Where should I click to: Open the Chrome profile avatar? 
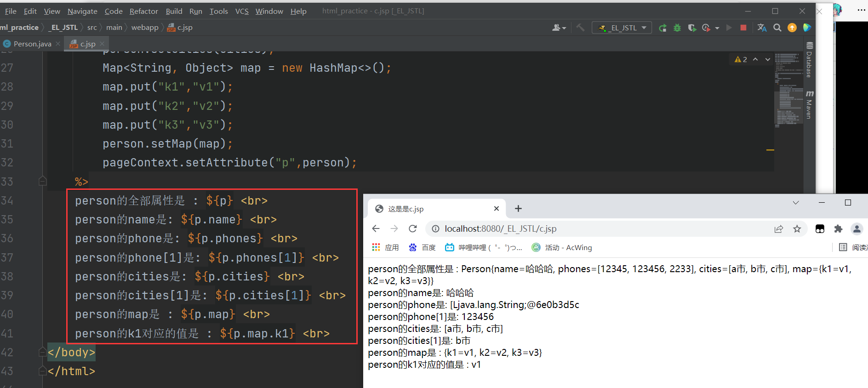click(x=857, y=228)
